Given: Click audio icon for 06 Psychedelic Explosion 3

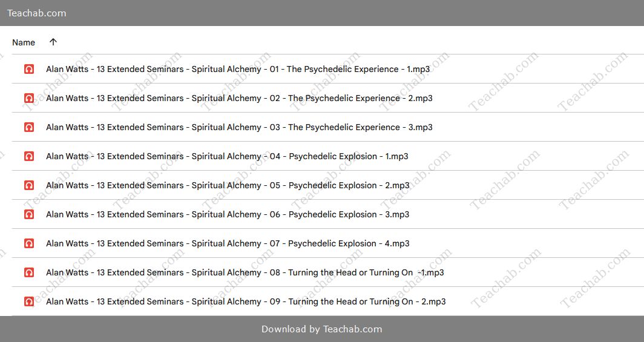Looking at the screenshot, I should coord(29,214).
